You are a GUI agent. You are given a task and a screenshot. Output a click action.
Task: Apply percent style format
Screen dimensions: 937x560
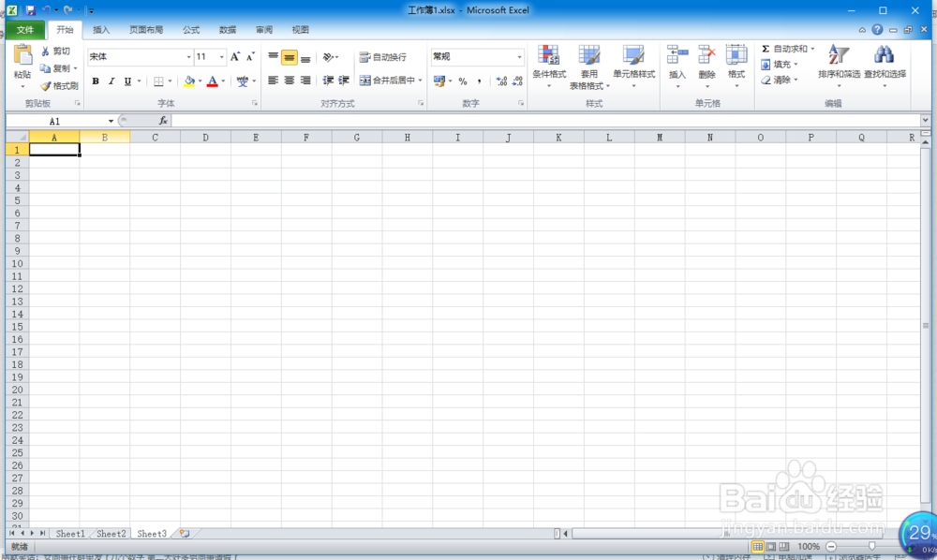coord(463,81)
